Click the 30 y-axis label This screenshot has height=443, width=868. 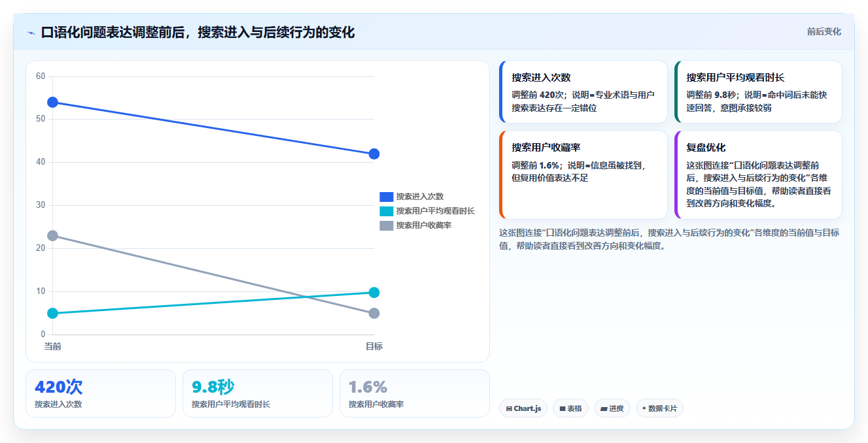point(41,205)
